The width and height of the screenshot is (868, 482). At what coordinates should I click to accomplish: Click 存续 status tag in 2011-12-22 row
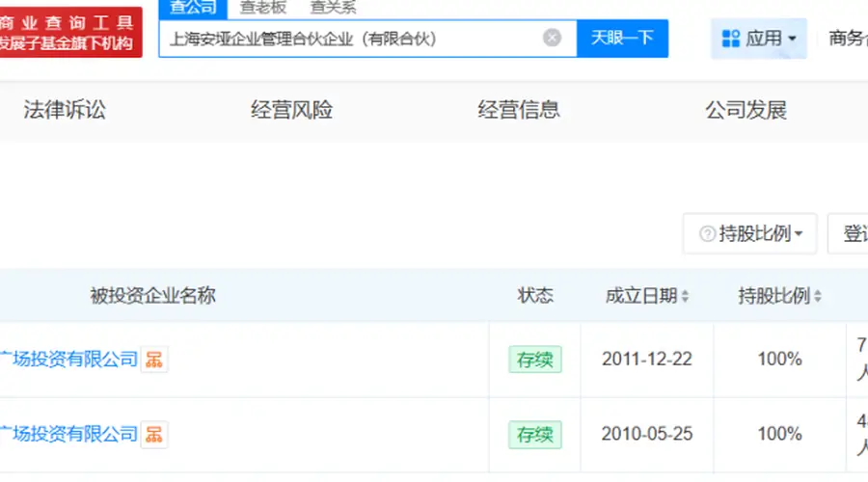(534, 360)
